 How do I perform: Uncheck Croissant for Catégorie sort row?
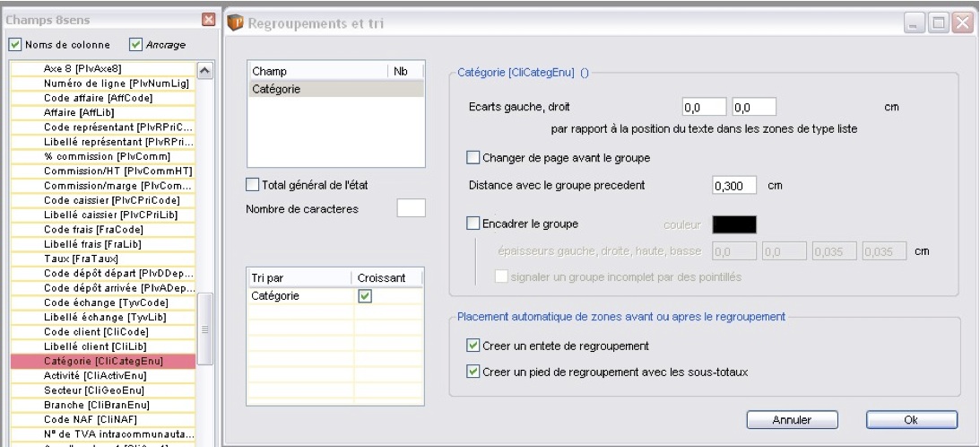(x=365, y=296)
